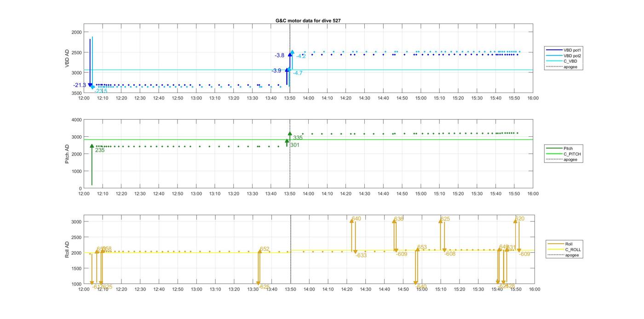The width and height of the screenshot is (644, 319).
Task: Click 'apogee' in the VBD plot legend
Action: tap(570, 67)
